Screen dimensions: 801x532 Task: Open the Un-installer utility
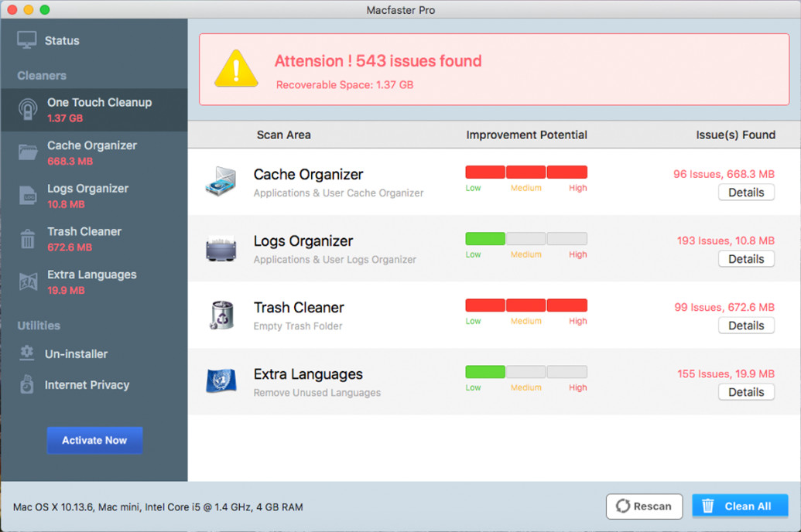pos(94,353)
